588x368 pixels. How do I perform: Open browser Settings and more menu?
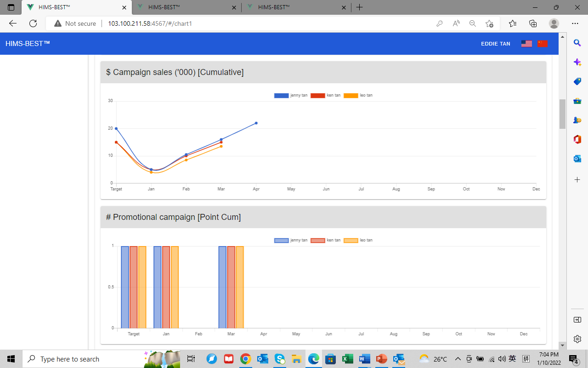pos(575,23)
